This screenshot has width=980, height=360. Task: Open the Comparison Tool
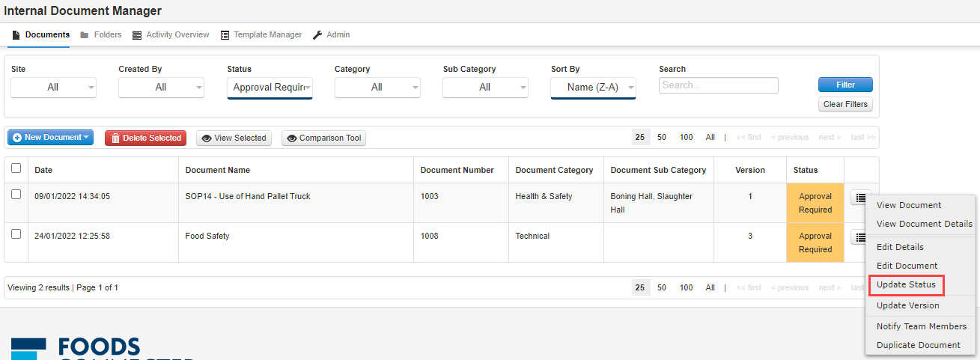click(323, 138)
